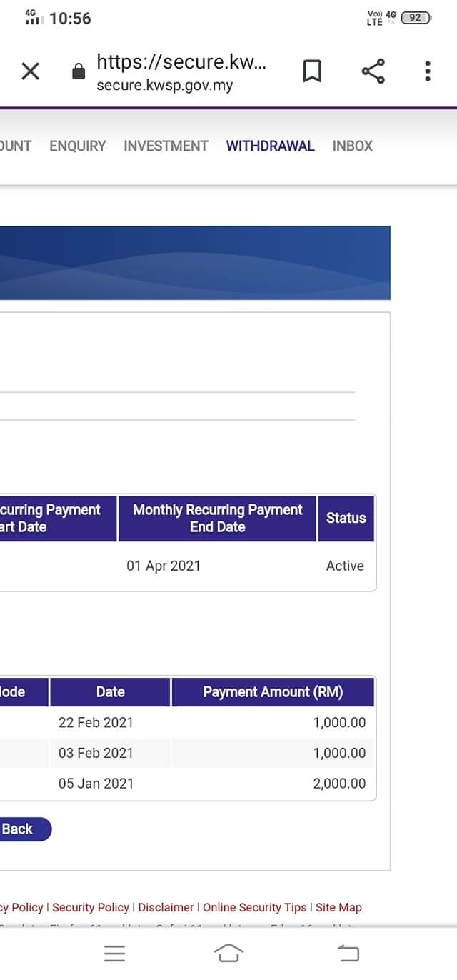Screen dimensions: 457x980
Task: Tap the share icon
Action: click(x=373, y=71)
